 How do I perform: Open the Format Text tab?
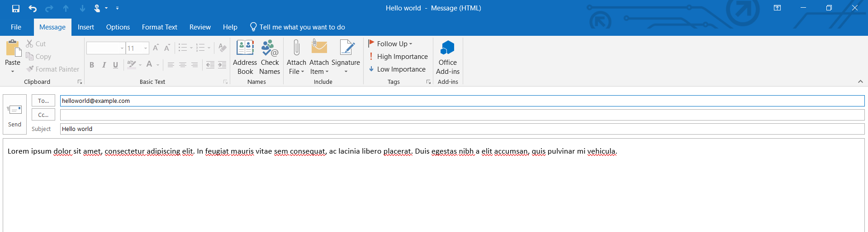[x=159, y=27]
